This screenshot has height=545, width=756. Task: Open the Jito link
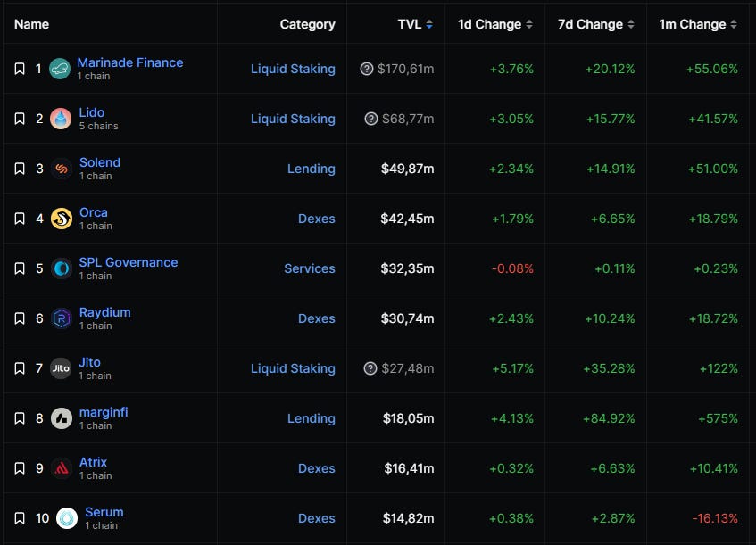(x=89, y=362)
